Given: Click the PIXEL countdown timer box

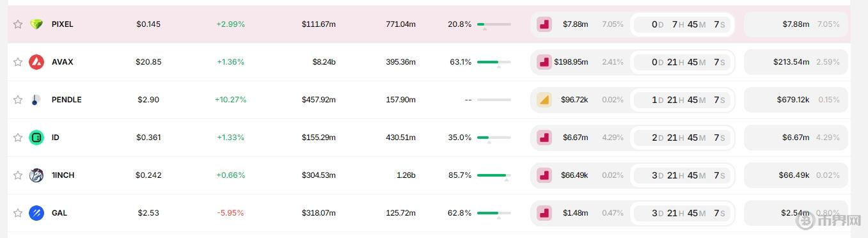Looking at the screenshot, I should [683, 24].
